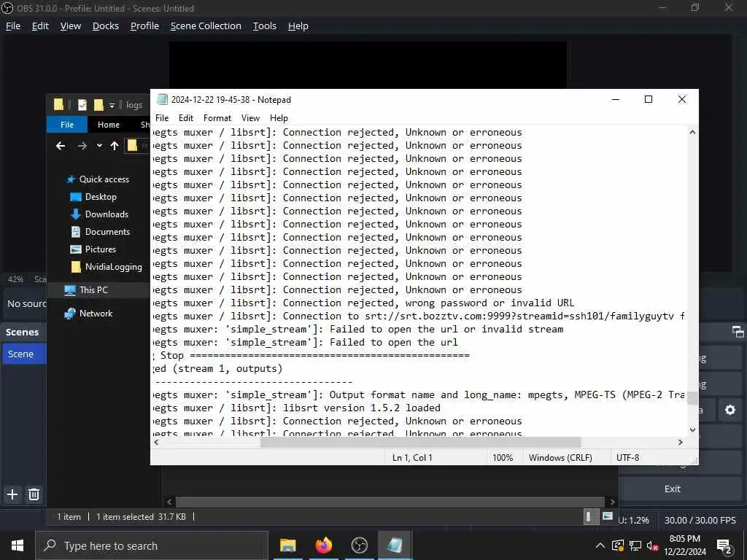Open Desktop in the Explorer sidebar

pyautogui.click(x=101, y=197)
